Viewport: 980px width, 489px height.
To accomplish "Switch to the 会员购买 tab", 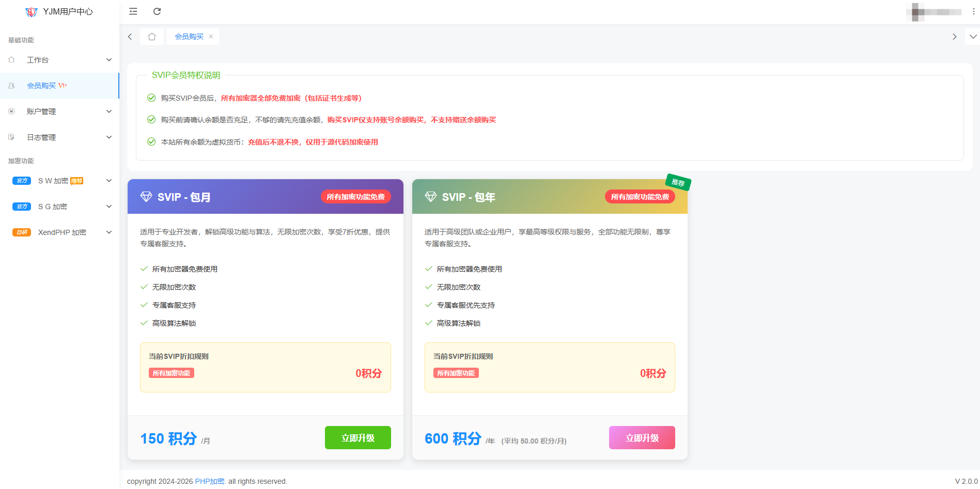I will tap(189, 37).
